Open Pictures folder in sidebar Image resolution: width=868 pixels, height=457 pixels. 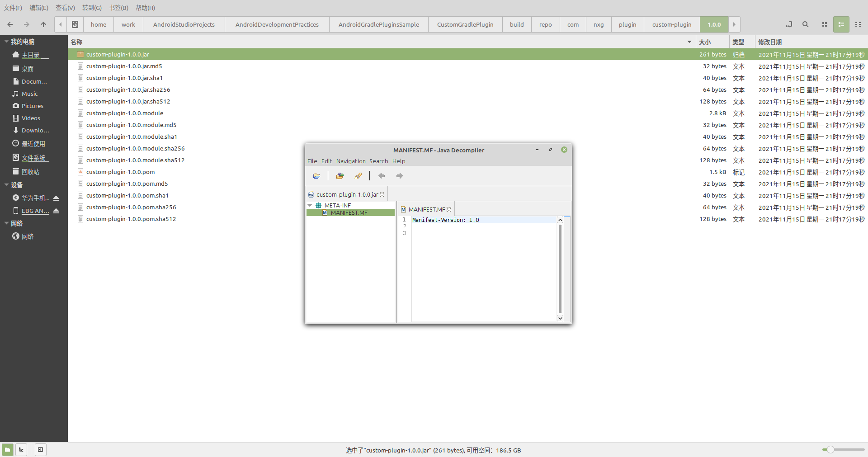[x=33, y=106]
